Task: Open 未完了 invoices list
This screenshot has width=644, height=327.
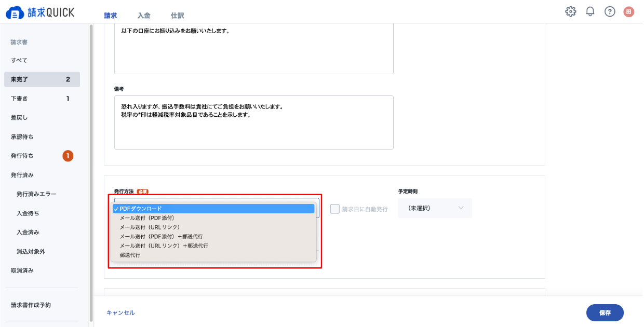Action: coord(42,79)
